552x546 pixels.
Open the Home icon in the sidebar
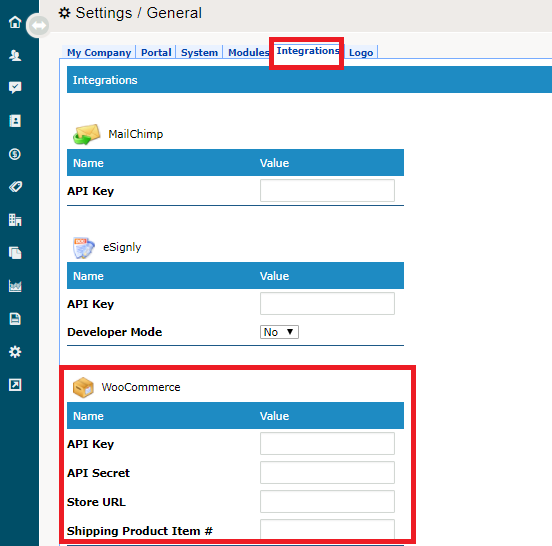(15, 22)
